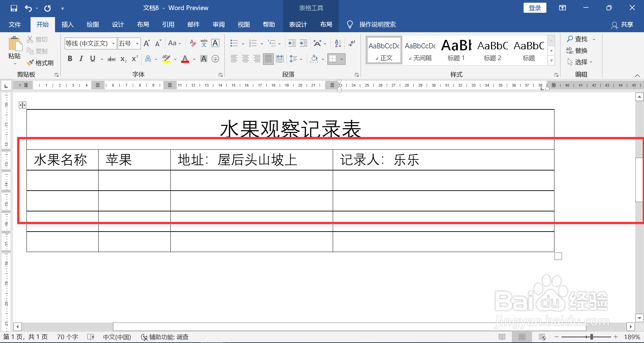Toggle italic formatting
The image size is (644, 343).
(80, 59)
